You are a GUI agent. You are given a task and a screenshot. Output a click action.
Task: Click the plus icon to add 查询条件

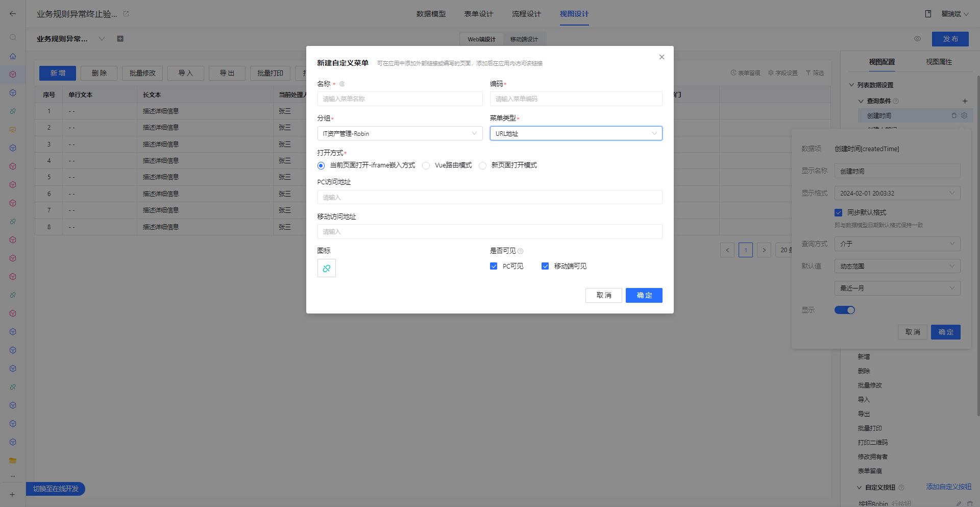[x=965, y=101]
